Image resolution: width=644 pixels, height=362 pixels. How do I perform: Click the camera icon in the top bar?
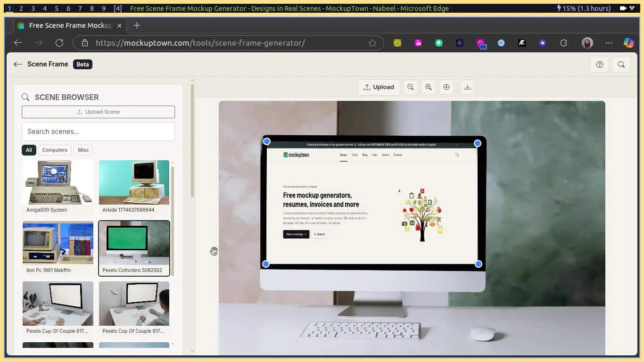pos(623,8)
